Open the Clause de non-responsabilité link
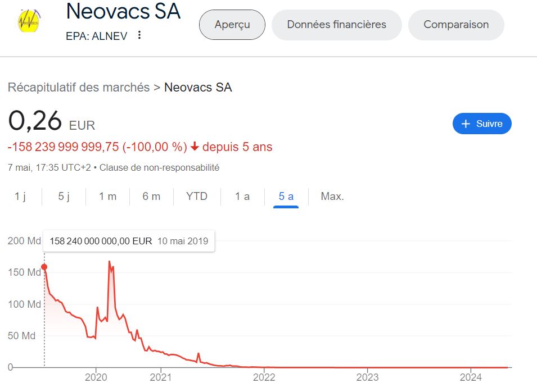The height and width of the screenshot is (392, 537). pyautogui.click(x=160, y=167)
